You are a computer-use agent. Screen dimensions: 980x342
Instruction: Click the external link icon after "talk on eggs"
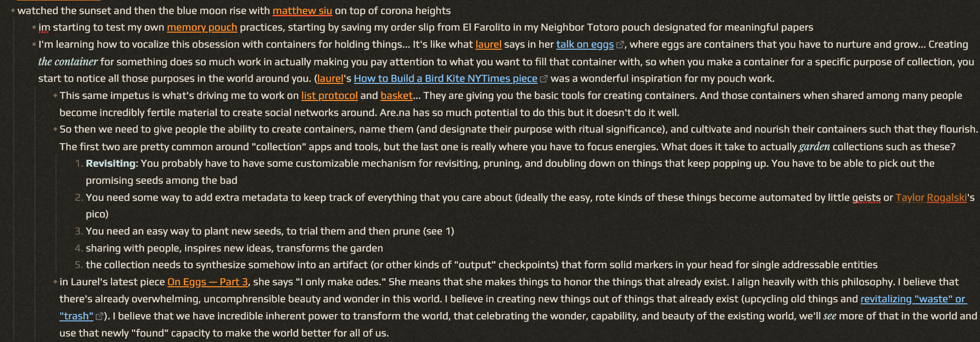(x=620, y=45)
